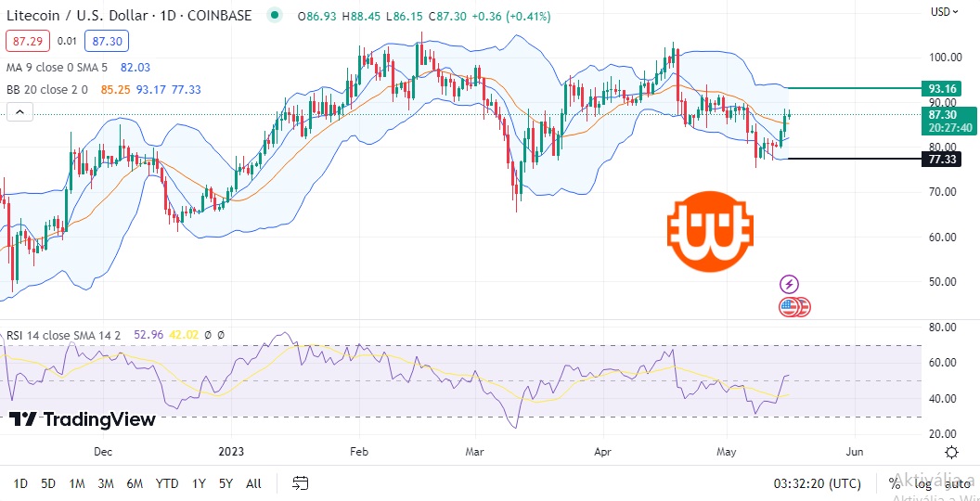Toggle percent scale mode
This screenshot has height=501, width=980.
coord(896,483)
